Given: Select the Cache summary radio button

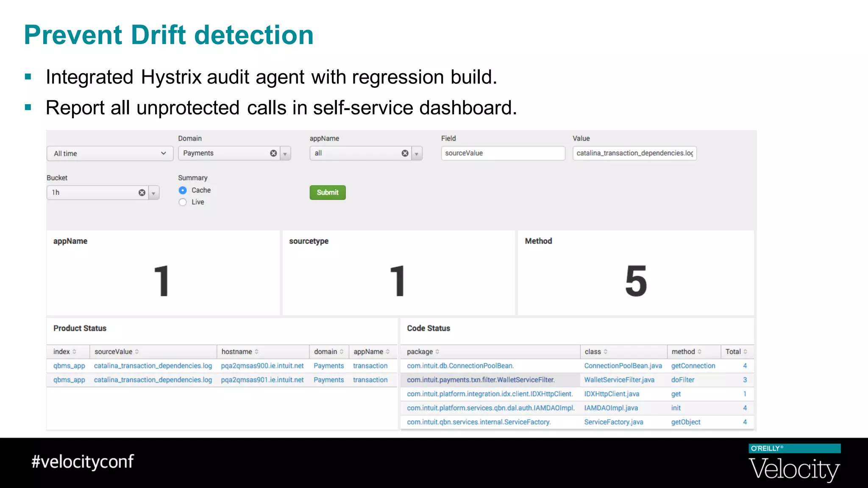Looking at the screenshot, I should tap(183, 190).
